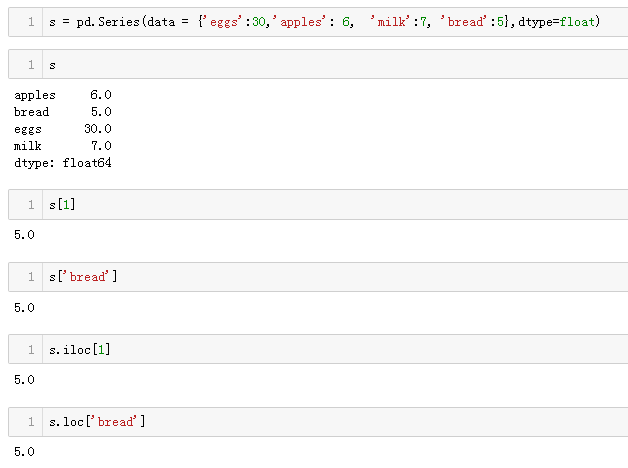Select the s[1] code cell
The image size is (628, 468).
tap(318, 205)
